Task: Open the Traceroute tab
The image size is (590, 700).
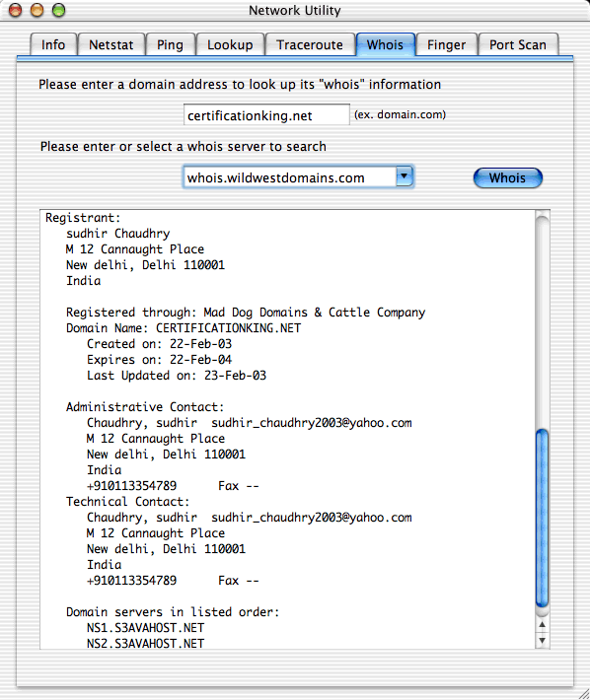Action: click(310, 44)
